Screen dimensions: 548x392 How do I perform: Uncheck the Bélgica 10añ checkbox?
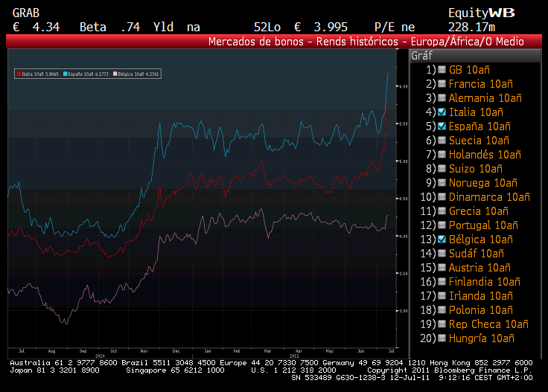(x=442, y=239)
